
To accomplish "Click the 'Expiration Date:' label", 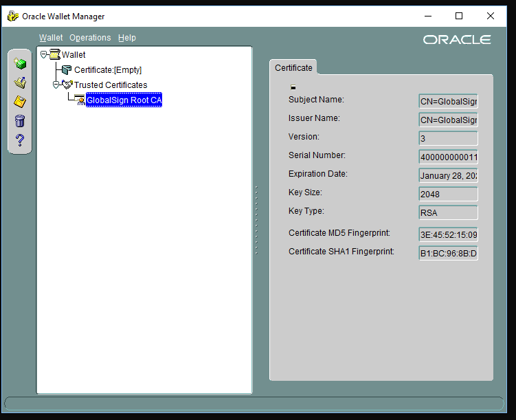I will pos(318,173).
